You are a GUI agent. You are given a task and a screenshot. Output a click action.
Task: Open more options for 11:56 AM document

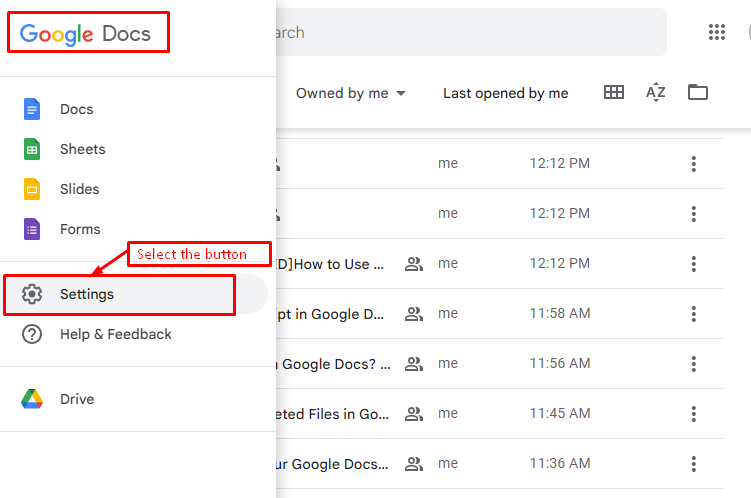click(x=694, y=364)
